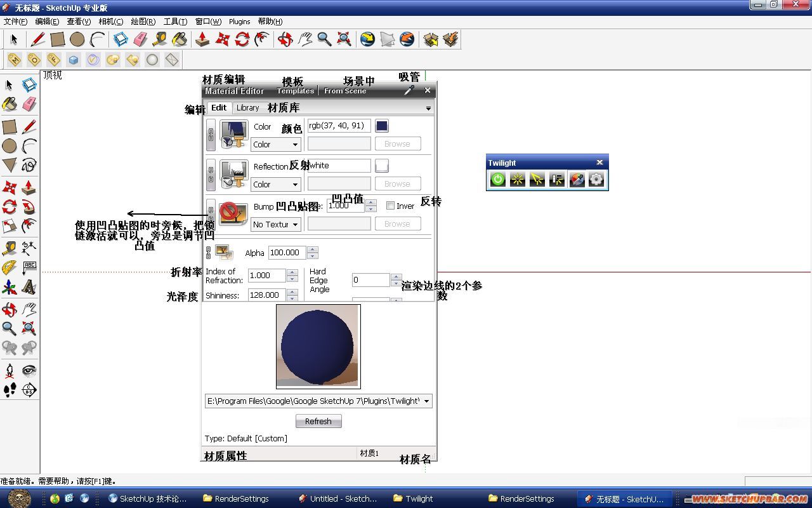Click the white reflection color swatch
The image size is (812, 508).
[382, 166]
